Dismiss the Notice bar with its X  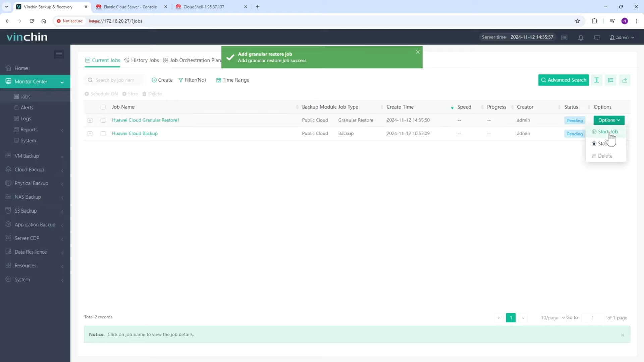(622, 335)
